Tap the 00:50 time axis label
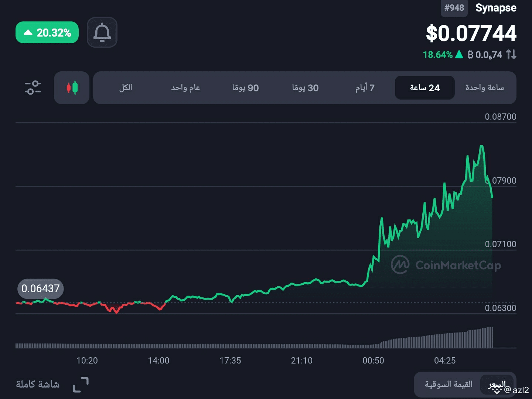This screenshot has height=399, width=532. click(373, 361)
